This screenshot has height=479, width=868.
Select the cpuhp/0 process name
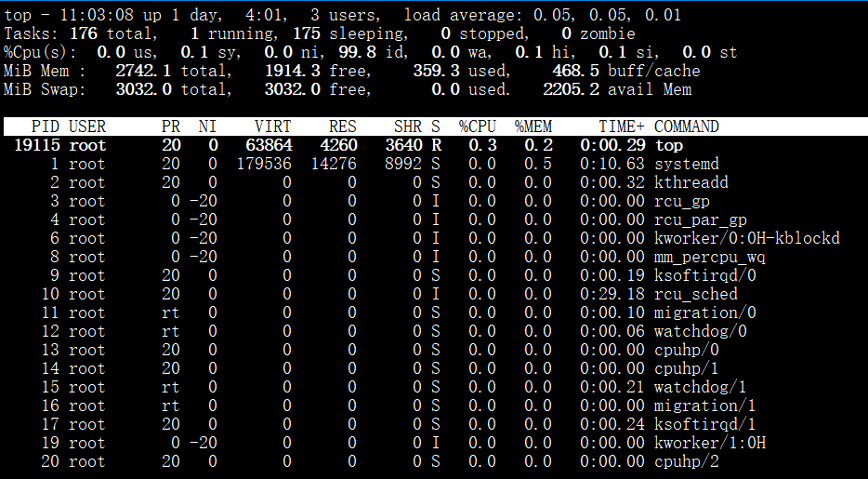(687, 351)
